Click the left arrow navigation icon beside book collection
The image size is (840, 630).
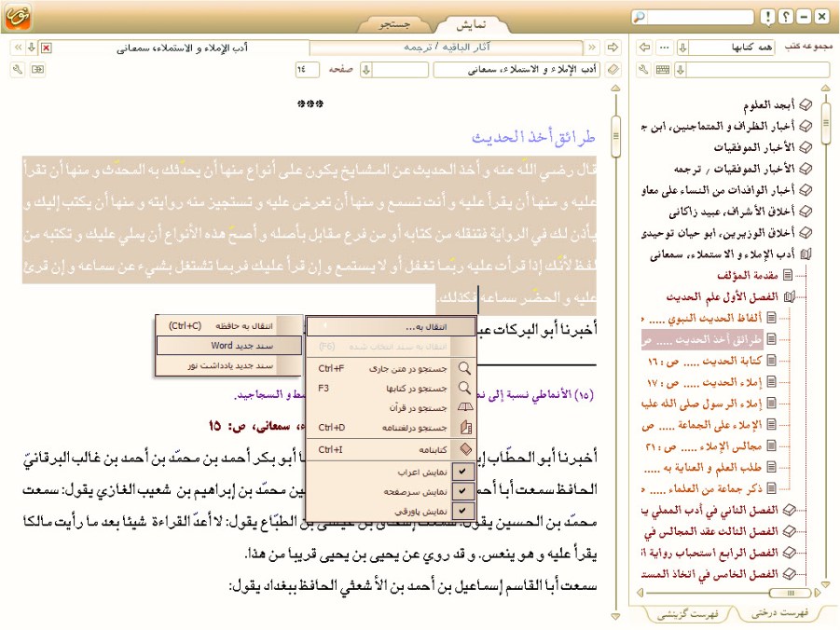(645, 48)
